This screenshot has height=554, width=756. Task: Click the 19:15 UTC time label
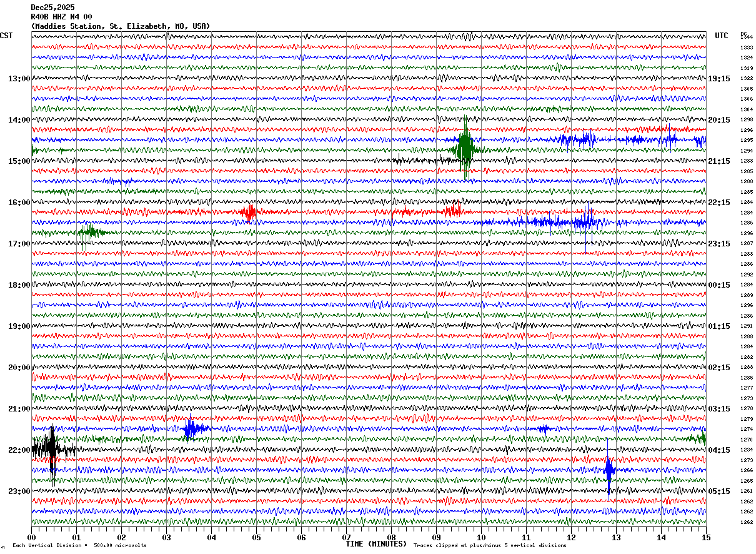pyautogui.click(x=719, y=79)
